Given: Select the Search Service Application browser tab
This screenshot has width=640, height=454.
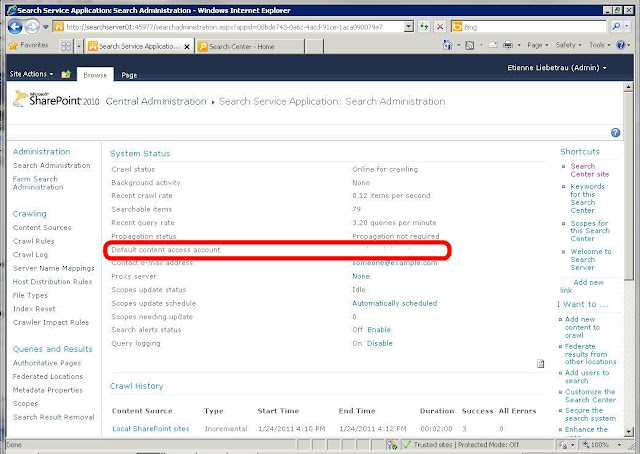Looking at the screenshot, I should (140, 47).
